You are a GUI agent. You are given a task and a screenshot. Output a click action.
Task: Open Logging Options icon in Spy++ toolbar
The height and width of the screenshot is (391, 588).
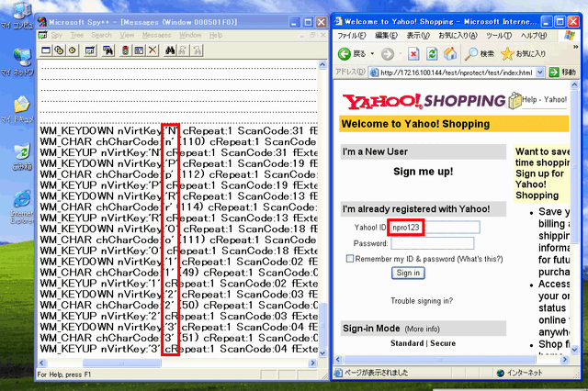pos(139,50)
